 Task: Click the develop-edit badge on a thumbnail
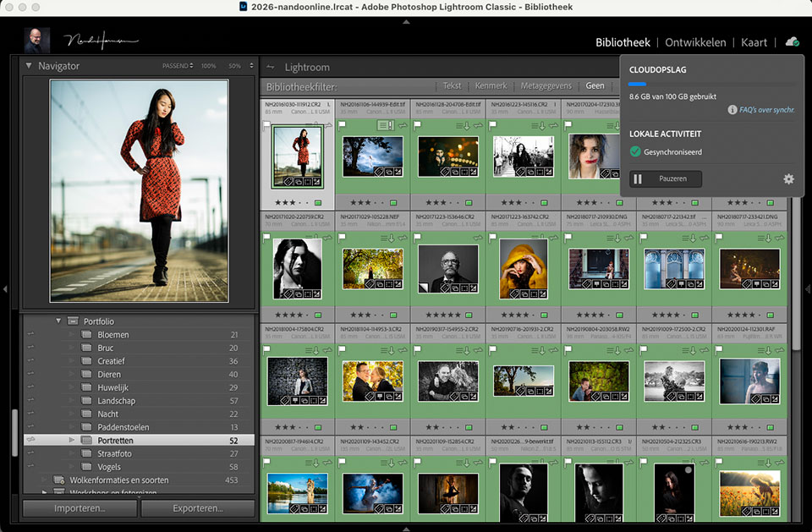pyautogui.click(x=315, y=181)
